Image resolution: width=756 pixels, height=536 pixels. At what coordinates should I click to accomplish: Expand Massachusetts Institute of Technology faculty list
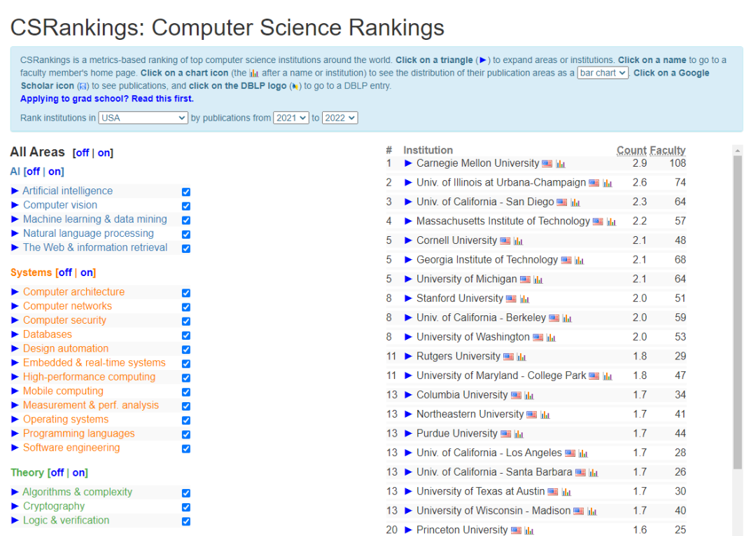[x=409, y=221]
